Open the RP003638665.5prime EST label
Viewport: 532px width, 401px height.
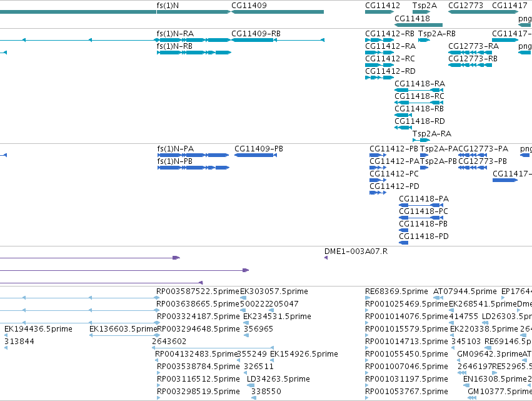pyautogui.click(x=198, y=303)
